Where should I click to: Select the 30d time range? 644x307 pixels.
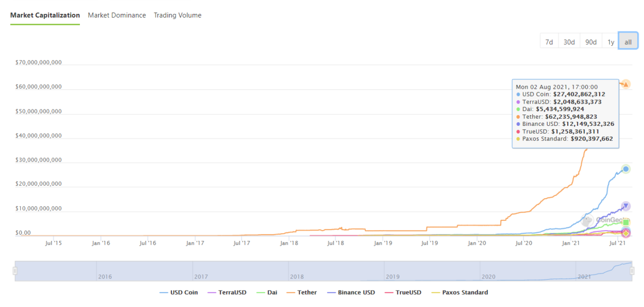569,42
